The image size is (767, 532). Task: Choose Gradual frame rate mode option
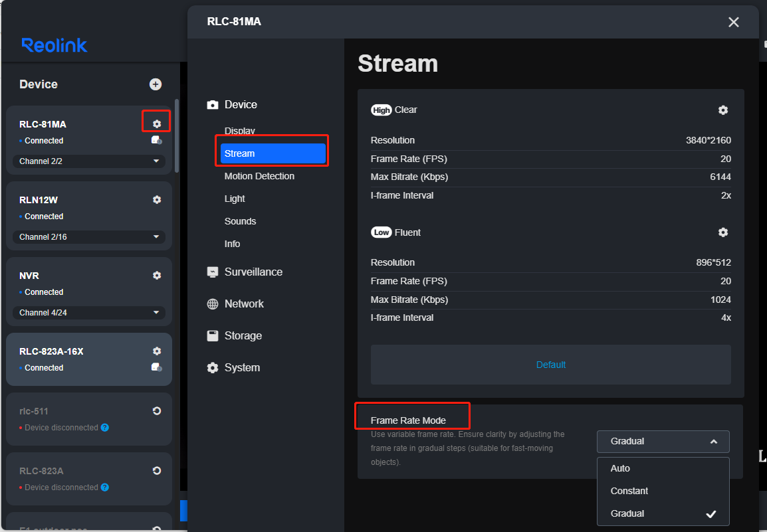point(663,513)
